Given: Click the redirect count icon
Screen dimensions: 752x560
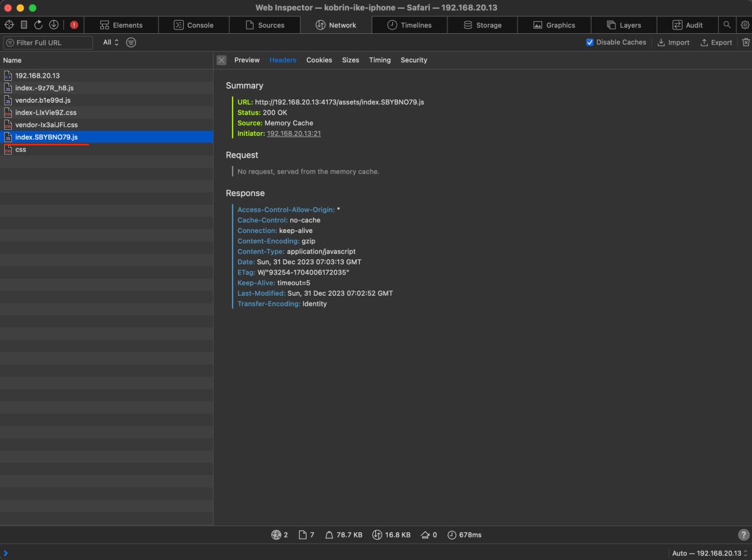Looking at the screenshot, I should pos(426,535).
